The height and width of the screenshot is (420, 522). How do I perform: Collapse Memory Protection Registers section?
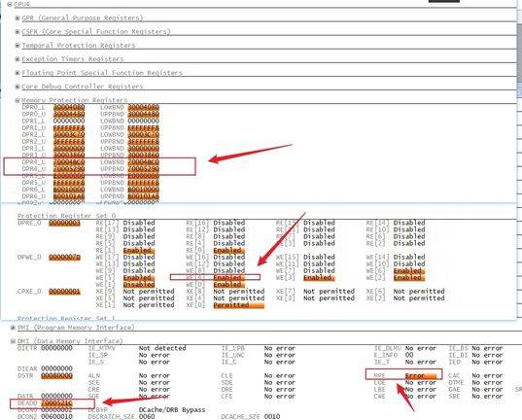17,100
